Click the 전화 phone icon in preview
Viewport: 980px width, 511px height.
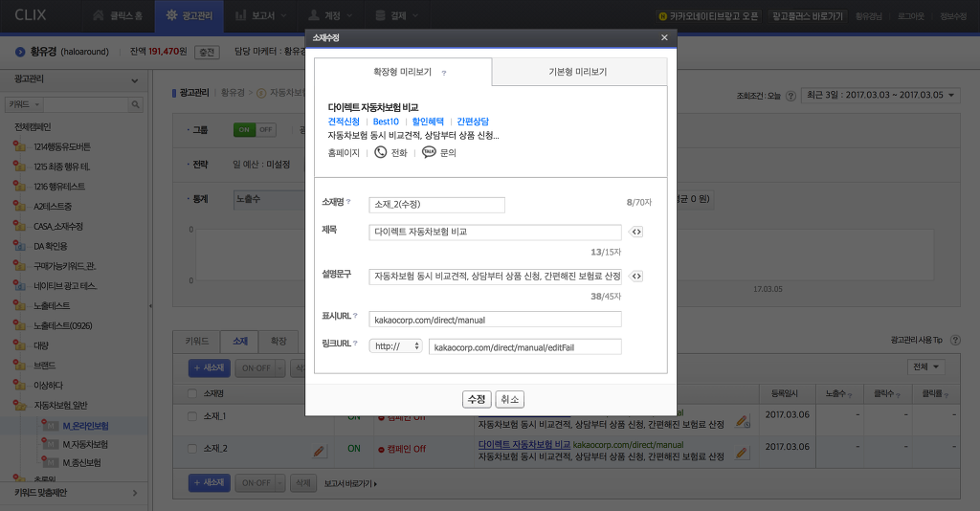(x=381, y=152)
